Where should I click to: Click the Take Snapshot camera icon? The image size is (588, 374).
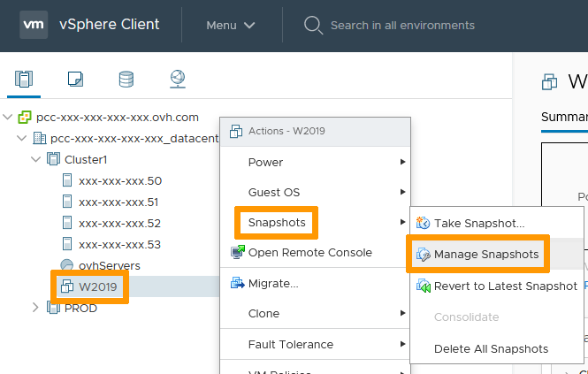pos(423,224)
